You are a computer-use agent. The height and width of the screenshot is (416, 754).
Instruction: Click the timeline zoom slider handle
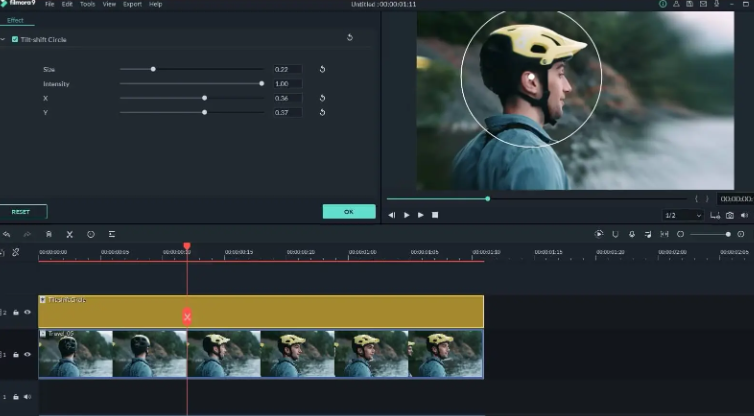(728, 234)
